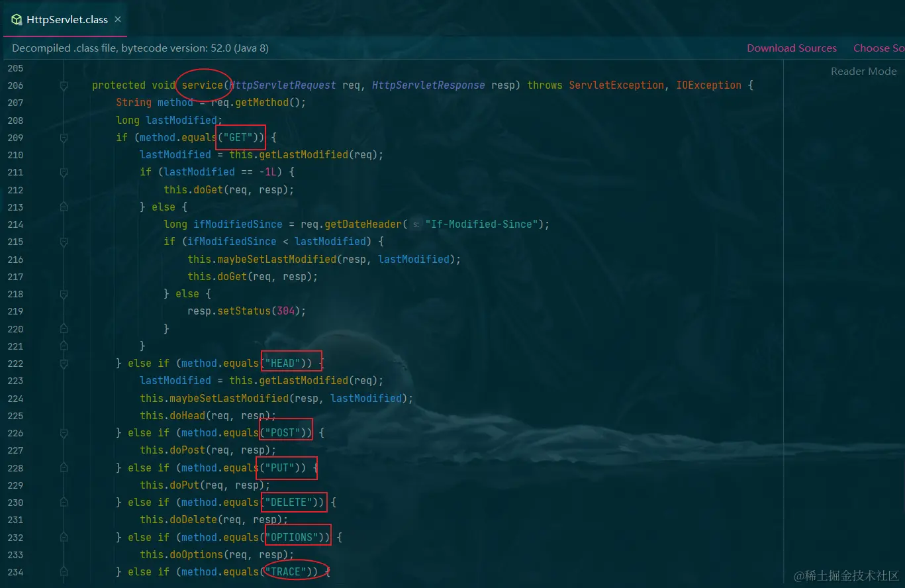The image size is (905, 588).
Task: Collapse the GET if-block at line 209
Action: click(x=64, y=138)
